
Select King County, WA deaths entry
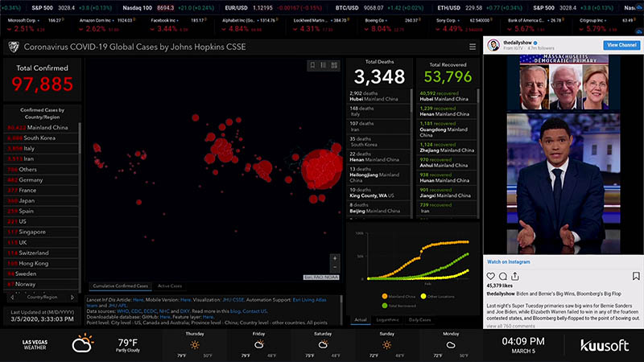tap(378, 192)
